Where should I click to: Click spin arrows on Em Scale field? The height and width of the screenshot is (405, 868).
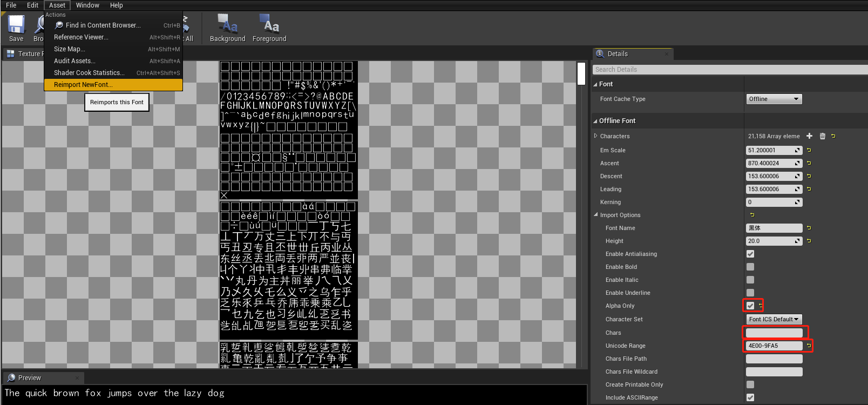click(x=797, y=150)
